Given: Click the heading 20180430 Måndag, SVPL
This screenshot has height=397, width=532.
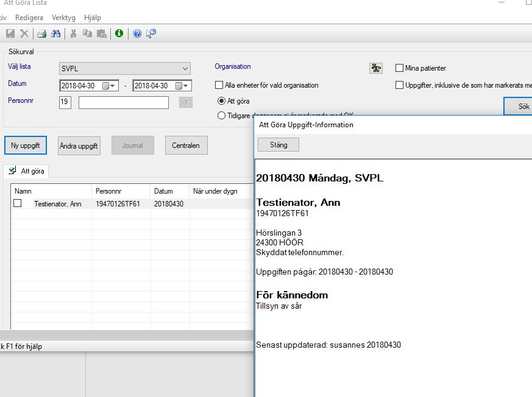Looking at the screenshot, I should (x=319, y=178).
